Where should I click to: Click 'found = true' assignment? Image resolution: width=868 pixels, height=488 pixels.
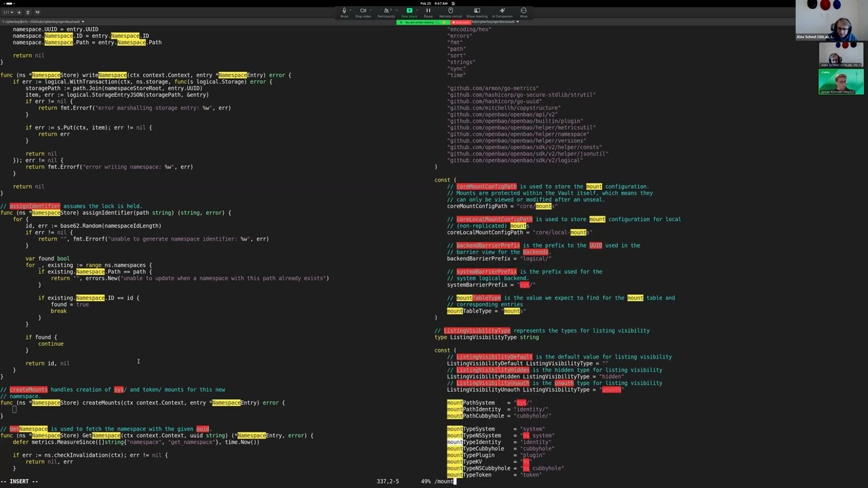[x=70, y=304]
